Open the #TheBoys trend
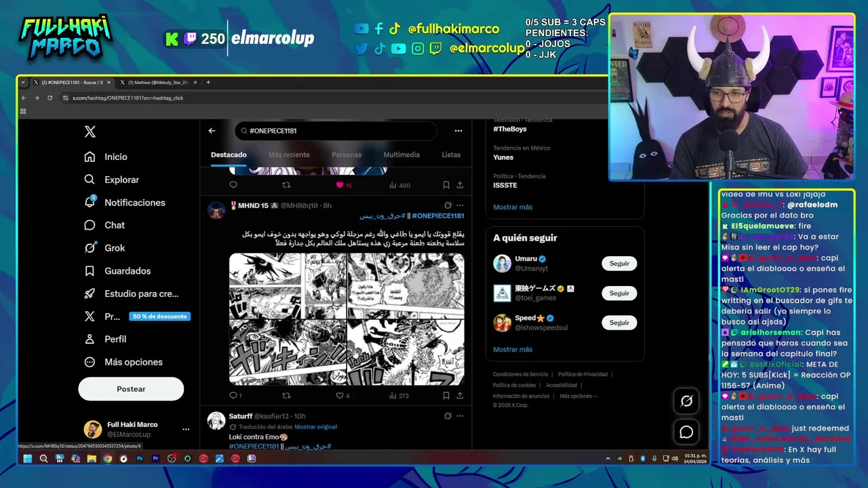Viewport: 868px width, 488px height. click(510, 129)
